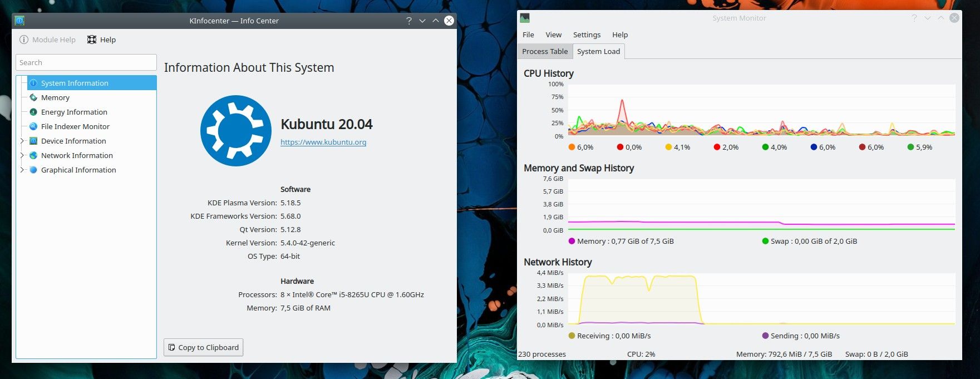Click the Graphical Information icon
The width and height of the screenshot is (980, 379).
(33, 170)
